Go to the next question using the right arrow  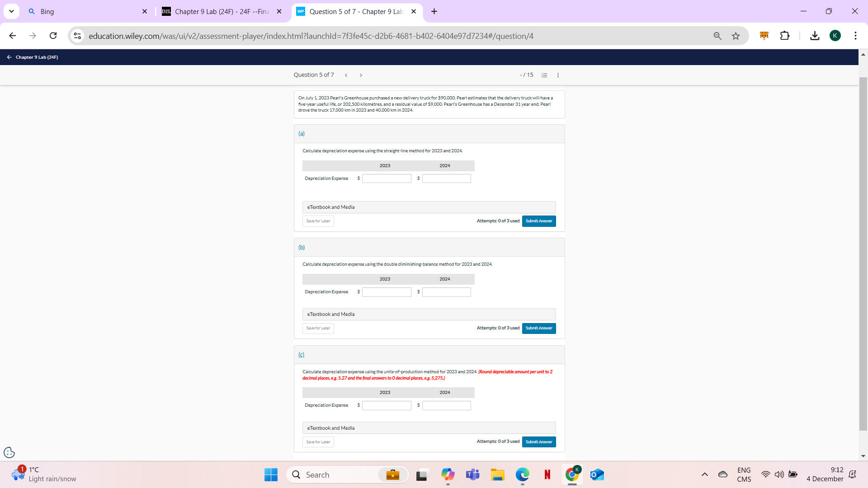click(361, 75)
